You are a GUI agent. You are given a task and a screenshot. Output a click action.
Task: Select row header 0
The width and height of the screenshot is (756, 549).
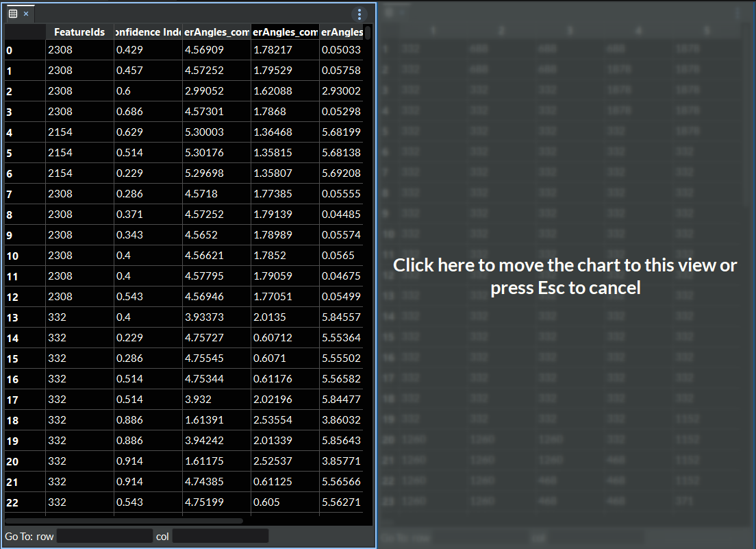(x=25, y=50)
